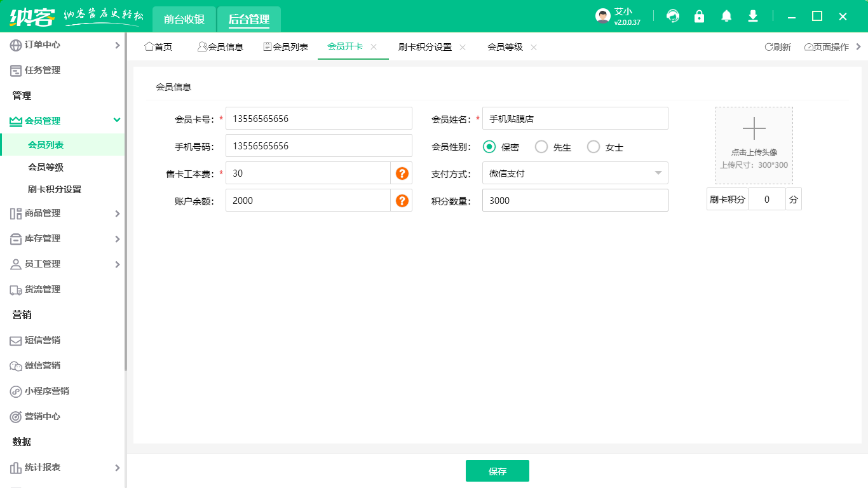
Task: Click the 保存 save button
Action: pos(498,471)
